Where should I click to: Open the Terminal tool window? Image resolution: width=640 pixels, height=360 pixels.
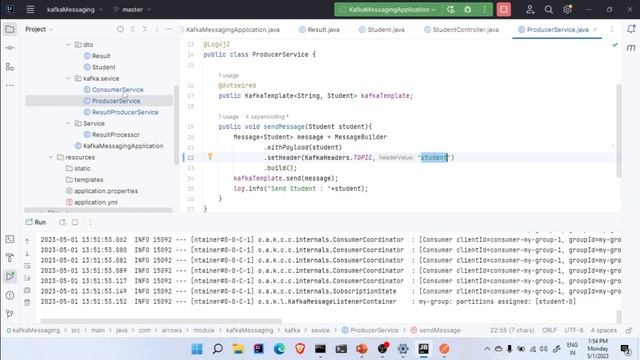10,239
